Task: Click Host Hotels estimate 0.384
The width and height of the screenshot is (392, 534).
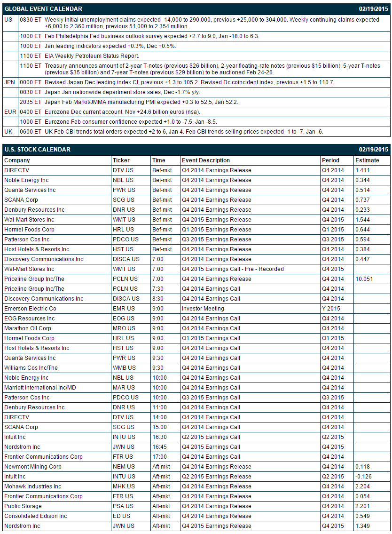Action: coord(362,249)
